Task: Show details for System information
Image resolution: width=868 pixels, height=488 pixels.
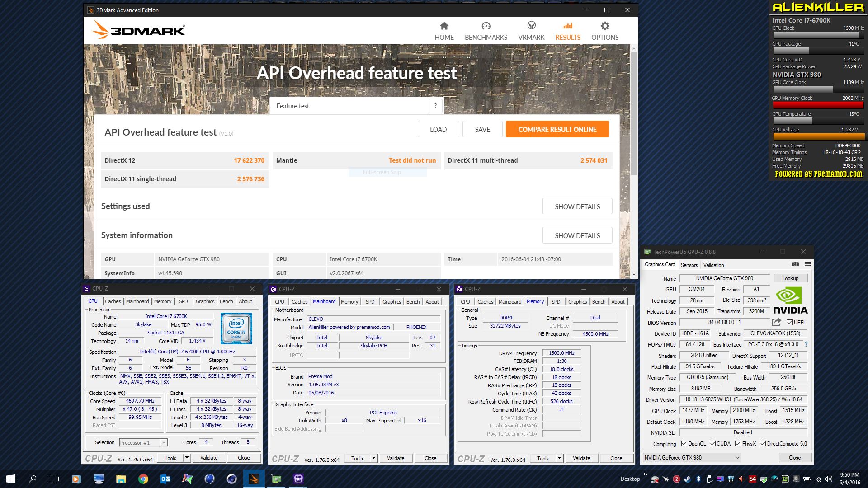Action: pos(577,235)
